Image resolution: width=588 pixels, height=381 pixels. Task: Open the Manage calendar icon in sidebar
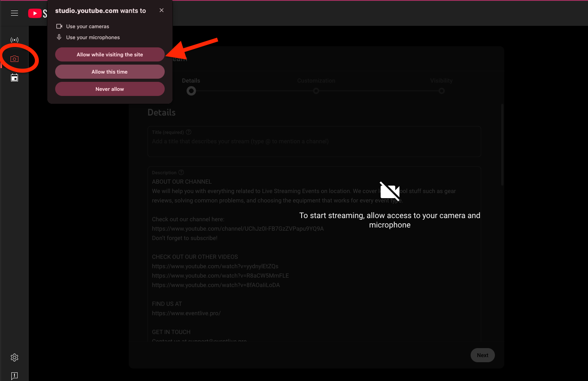(x=14, y=78)
